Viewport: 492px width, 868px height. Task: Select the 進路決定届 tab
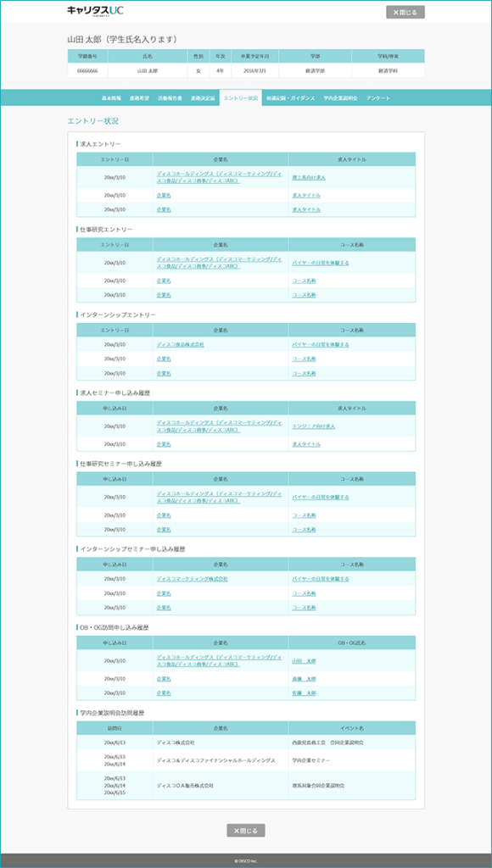(202, 98)
